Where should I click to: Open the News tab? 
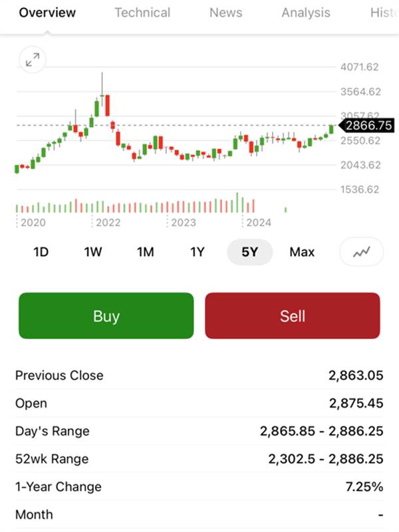point(226,13)
